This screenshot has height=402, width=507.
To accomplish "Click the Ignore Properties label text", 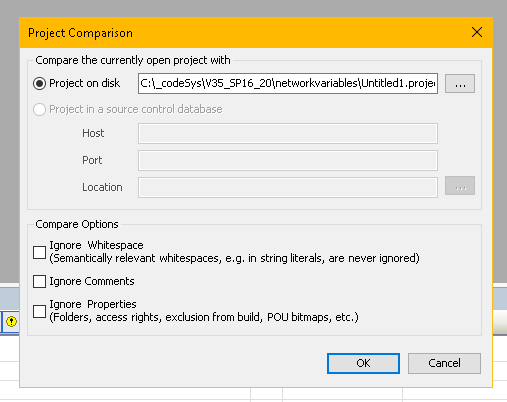I will tap(93, 304).
